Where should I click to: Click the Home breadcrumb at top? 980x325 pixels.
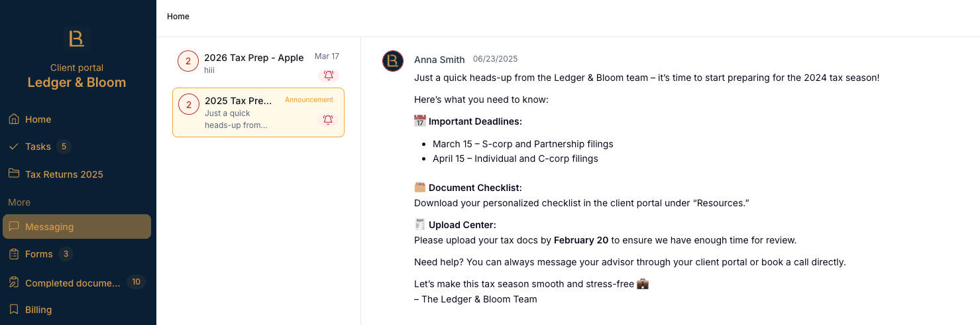click(178, 17)
